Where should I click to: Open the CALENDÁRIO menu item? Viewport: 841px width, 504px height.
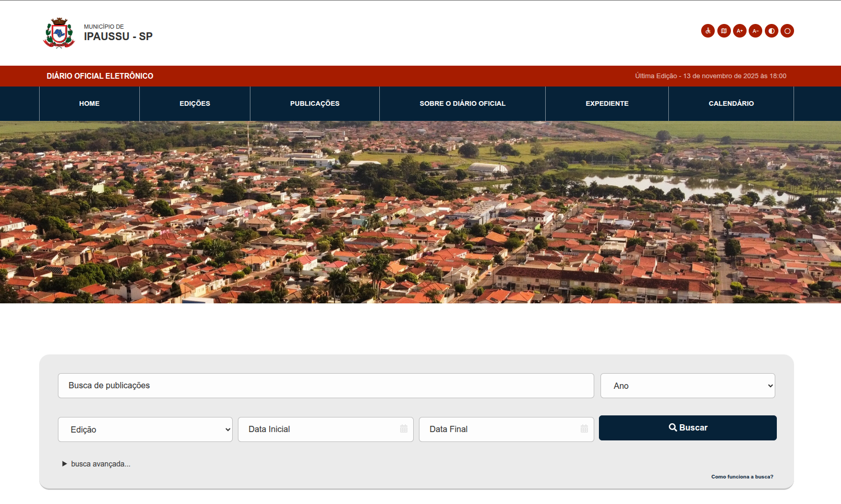[731, 104]
